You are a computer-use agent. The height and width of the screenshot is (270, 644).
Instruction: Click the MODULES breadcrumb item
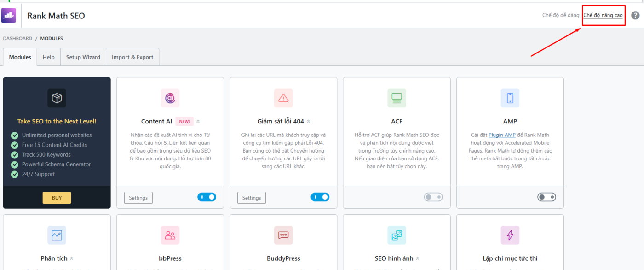52,38
